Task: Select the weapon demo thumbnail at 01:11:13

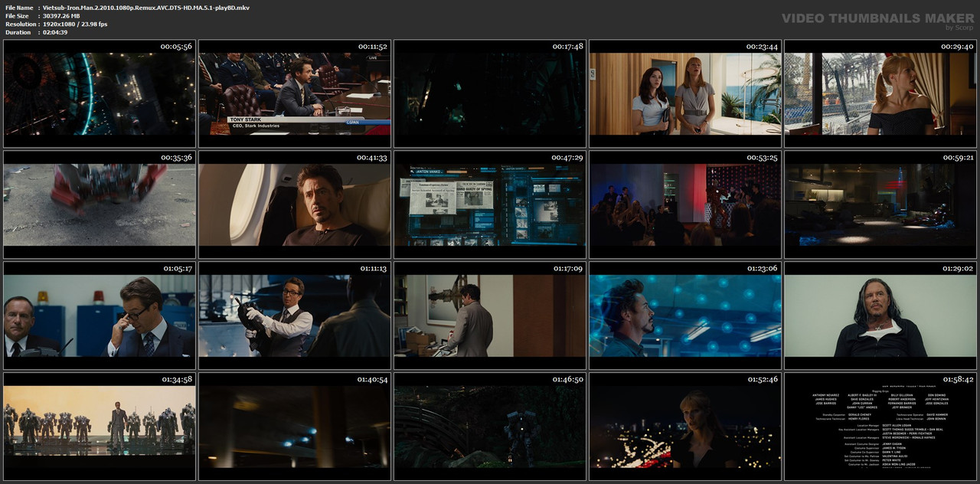Action: 295,316
